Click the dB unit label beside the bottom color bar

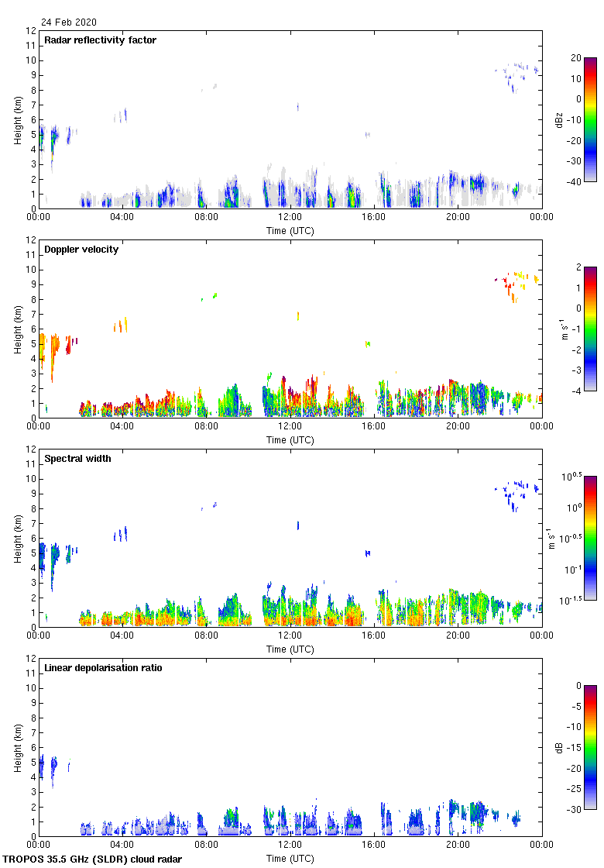click(558, 748)
